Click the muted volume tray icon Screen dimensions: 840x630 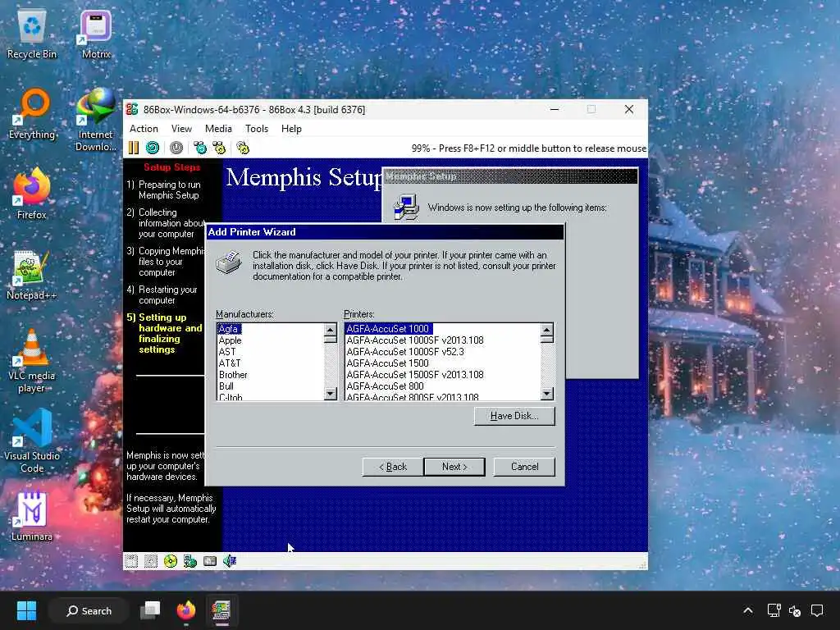(794, 610)
